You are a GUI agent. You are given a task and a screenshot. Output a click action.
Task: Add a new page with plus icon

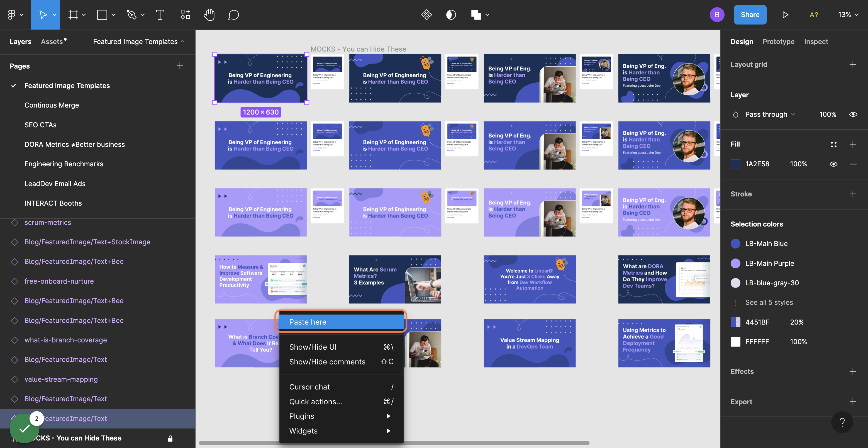pos(180,66)
